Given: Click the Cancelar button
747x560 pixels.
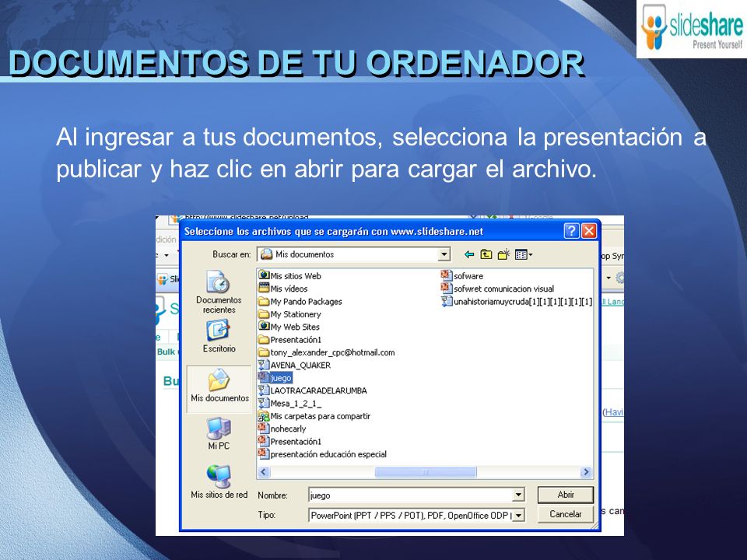Looking at the screenshot, I should tap(566, 514).
